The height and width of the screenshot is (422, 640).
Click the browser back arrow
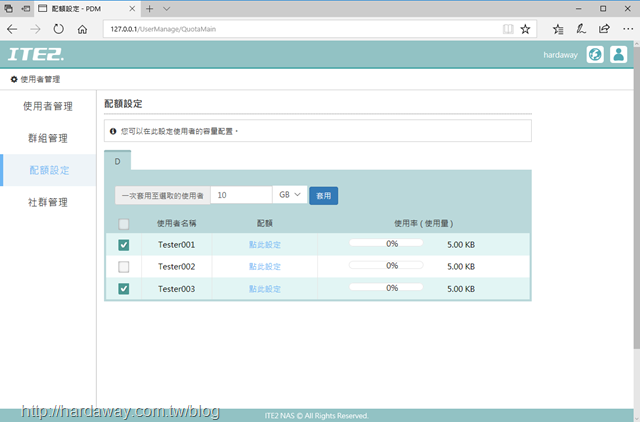(x=12, y=29)
